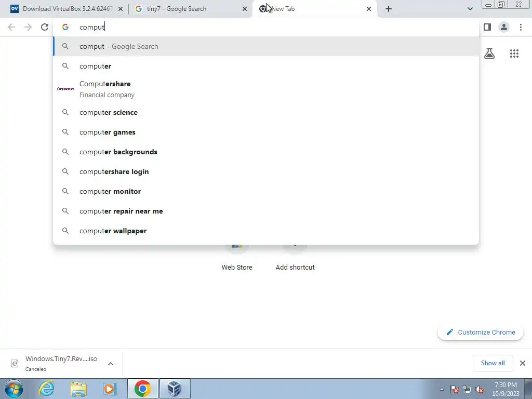Open the clock showing 7:30 PM
Viewport: 532px width, 399px height.
[x=506, y=389]
